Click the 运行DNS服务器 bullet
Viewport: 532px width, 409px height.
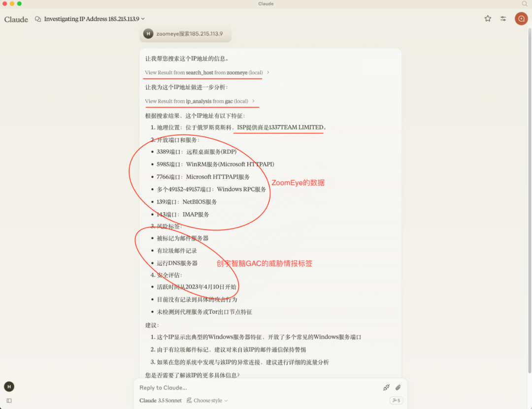[177, 263]
